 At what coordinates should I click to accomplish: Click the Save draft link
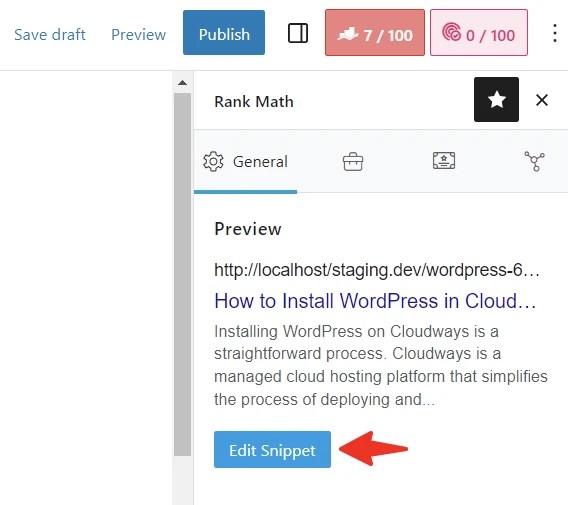tap(50, 35)
